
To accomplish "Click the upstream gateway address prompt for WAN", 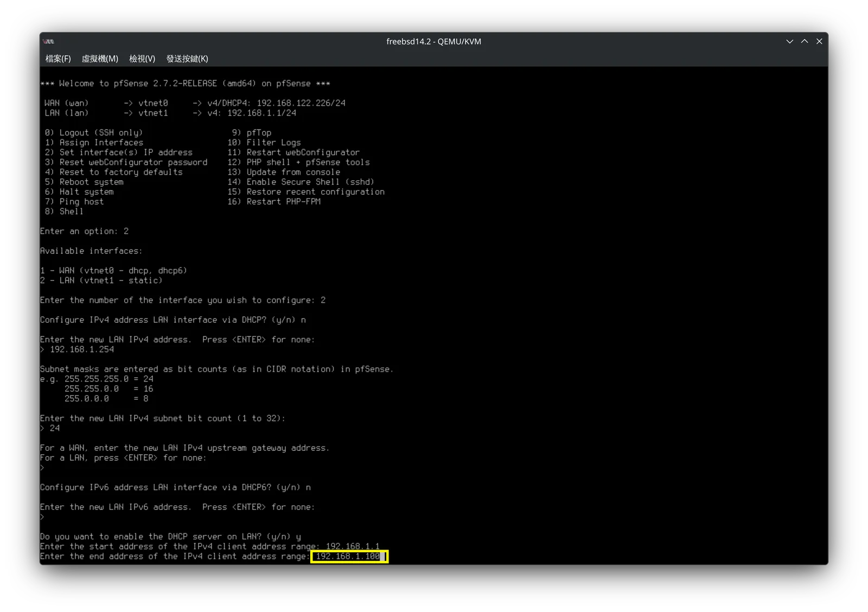I will (x=185, y=448).
